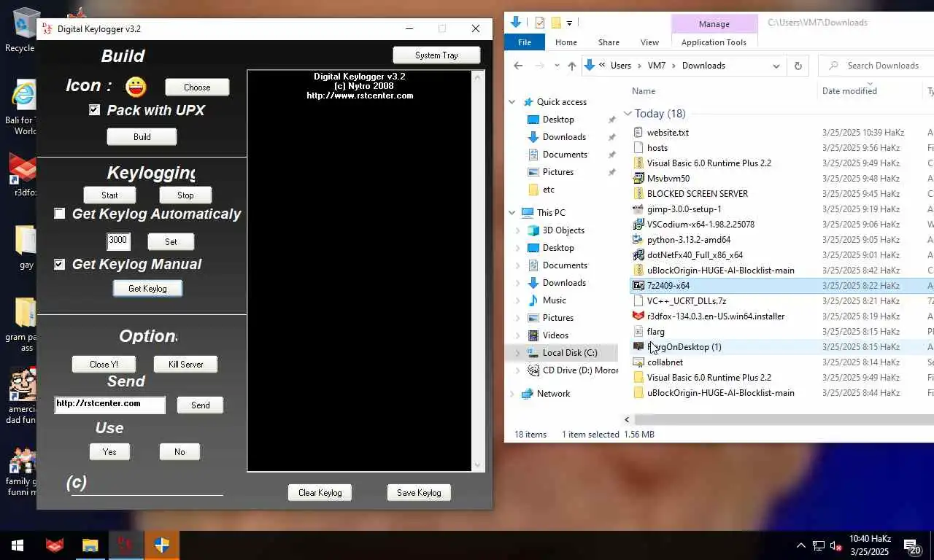The width and height of the screenshot is (934, 560).
Task: Switch to the View ribbon tab
Action: point(649,42)
